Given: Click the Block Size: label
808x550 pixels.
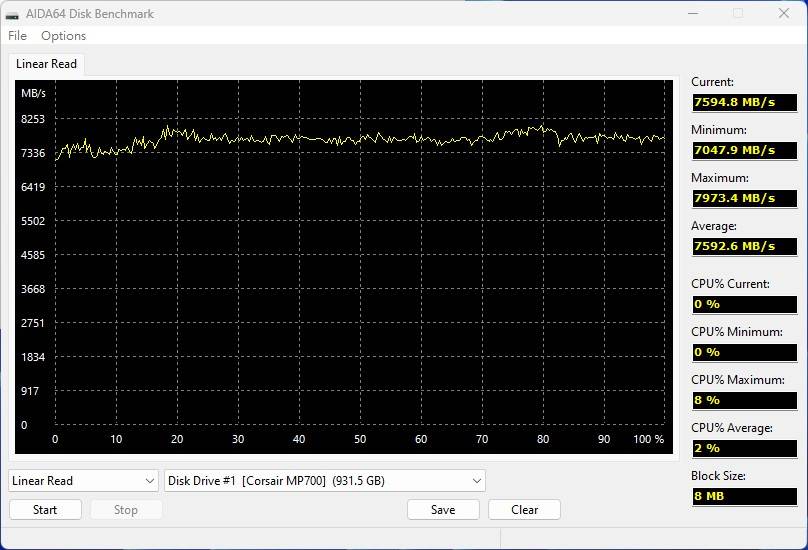Looking at the screenshot, I should pos(718,476).
